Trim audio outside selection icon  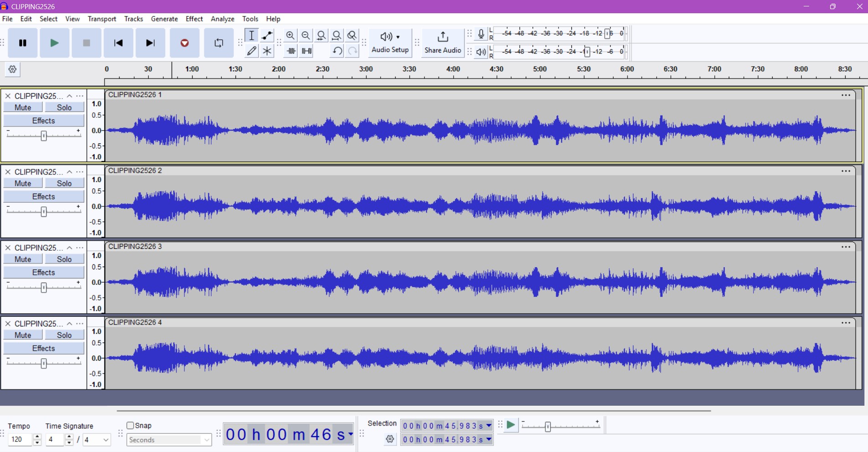pyautogui.click(x=291, y=51)
